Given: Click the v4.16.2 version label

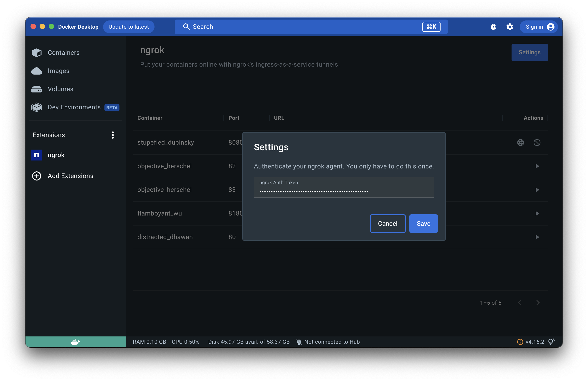Looking at the screenshot, I should [535, 342].
